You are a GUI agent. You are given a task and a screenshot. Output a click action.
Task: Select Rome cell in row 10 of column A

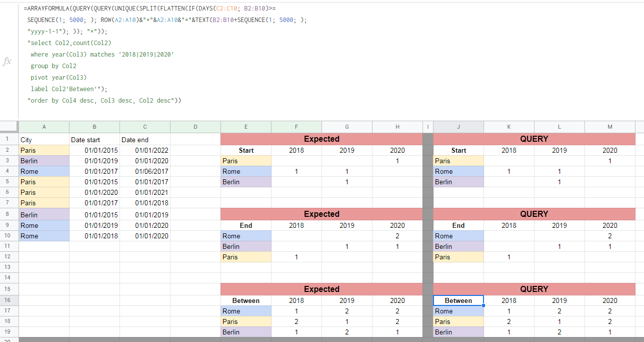point(44,236)
